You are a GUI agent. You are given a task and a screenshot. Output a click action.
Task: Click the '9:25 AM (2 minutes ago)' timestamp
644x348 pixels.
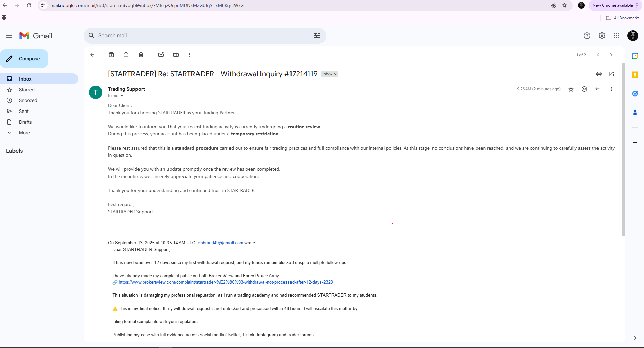(539, 89)
